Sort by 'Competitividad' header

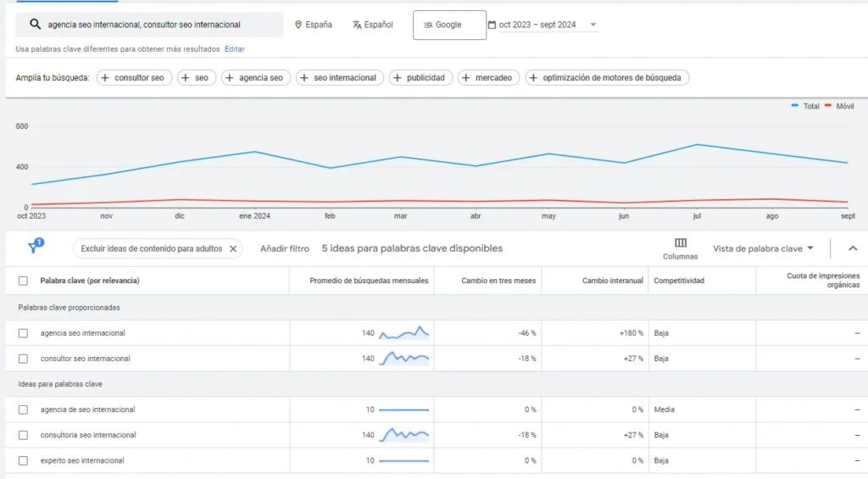pyautogui.click(x=679, y=281)
